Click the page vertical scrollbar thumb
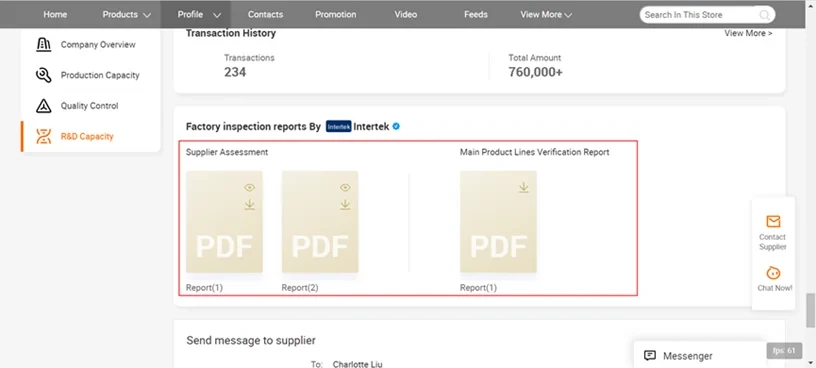The width and height of the screenshot is (816, 368). click(810, 310)
